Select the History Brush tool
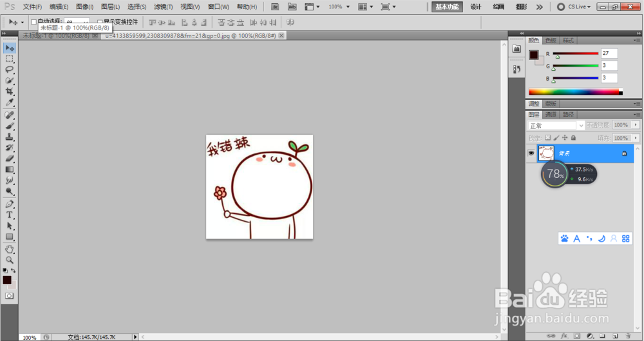This screenshot has width=644, height=341. [x=10, y=148]
